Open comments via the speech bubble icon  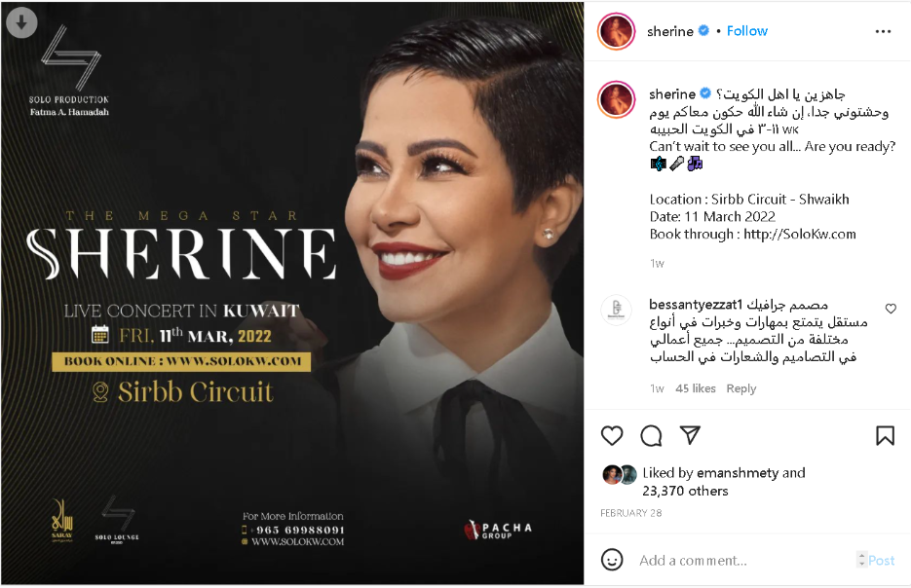(x=651, y=435)
